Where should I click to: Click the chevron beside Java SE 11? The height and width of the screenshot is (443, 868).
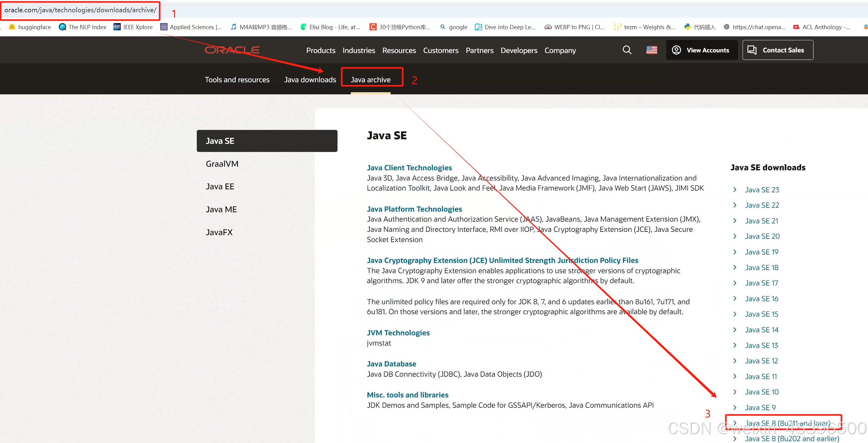coord(735,376)
